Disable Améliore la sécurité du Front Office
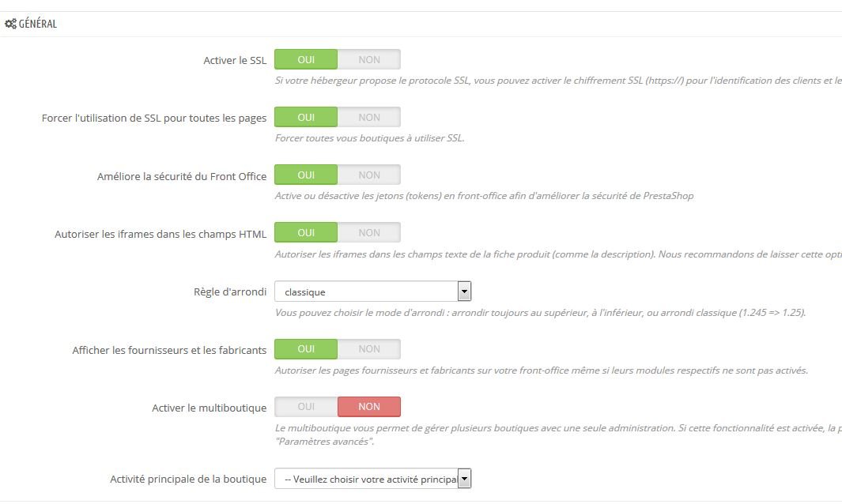 coord(369,175)
